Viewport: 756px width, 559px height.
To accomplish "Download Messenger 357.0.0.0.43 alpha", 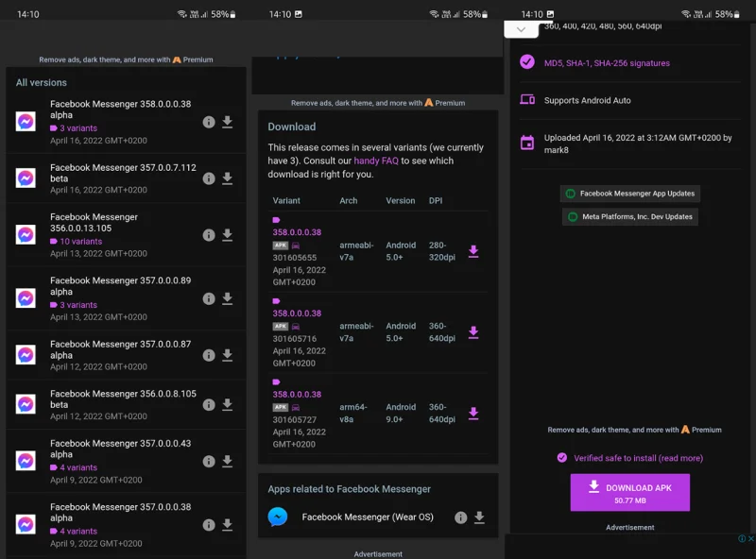I will 227,461.
